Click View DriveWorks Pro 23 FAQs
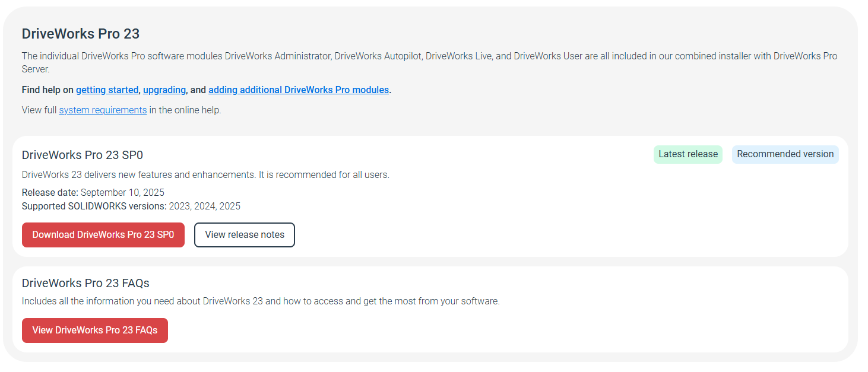The height and width of the screenshot is (372, 868). tap(94, 330)
